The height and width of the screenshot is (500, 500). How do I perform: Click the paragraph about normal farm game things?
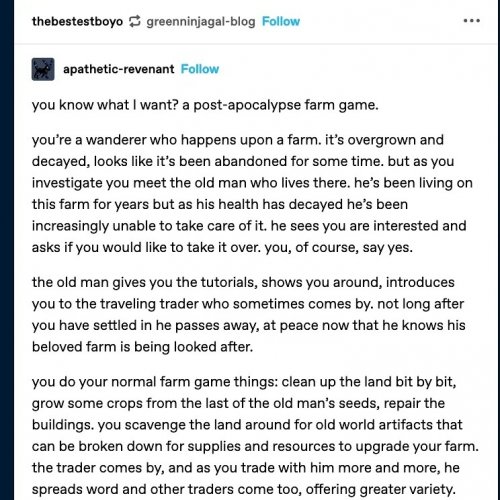[x=255, y=435]
